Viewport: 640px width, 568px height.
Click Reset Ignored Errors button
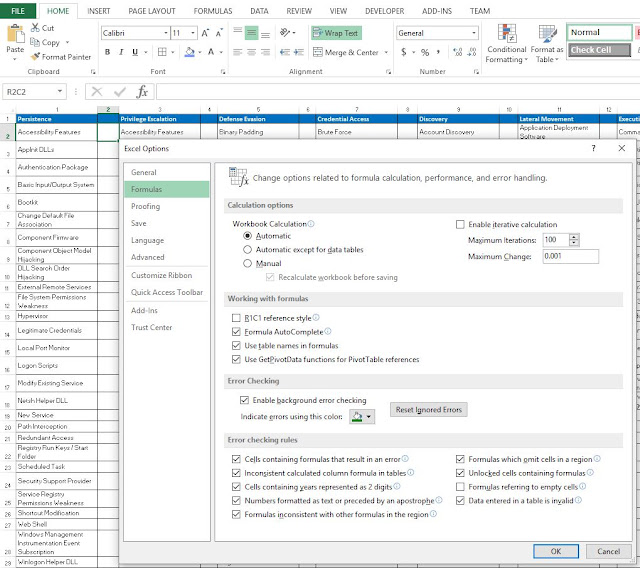429,410
